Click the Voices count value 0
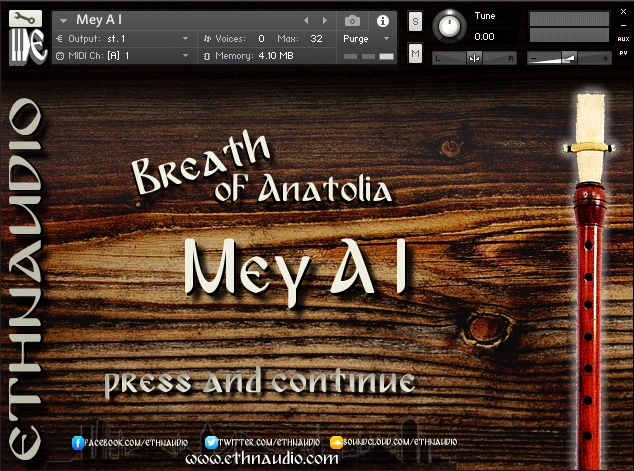The image size is (634, 471). click(261, 39)
